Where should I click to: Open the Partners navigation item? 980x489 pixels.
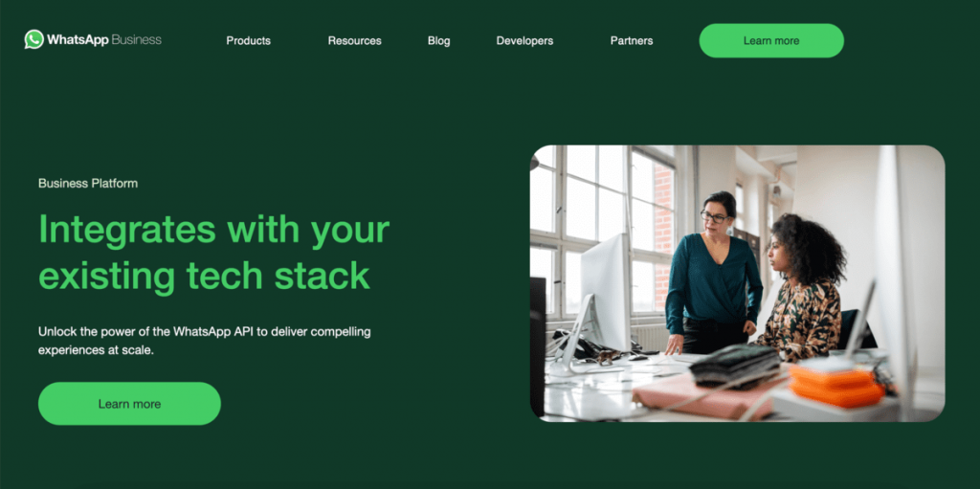[632, 40]
